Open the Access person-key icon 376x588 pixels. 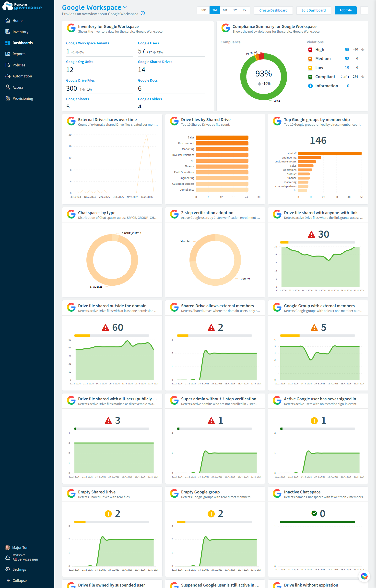coord(8,87)
